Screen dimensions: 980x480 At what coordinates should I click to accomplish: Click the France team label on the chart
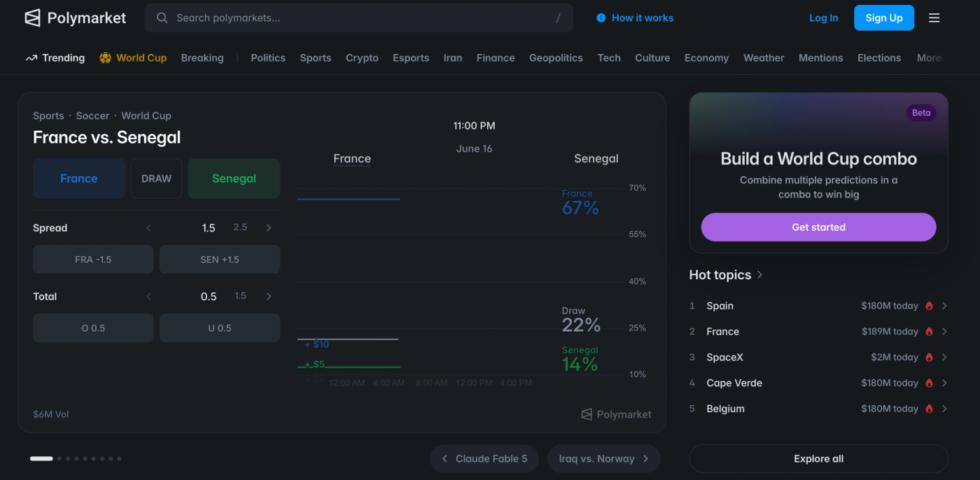tap(352, 159)
